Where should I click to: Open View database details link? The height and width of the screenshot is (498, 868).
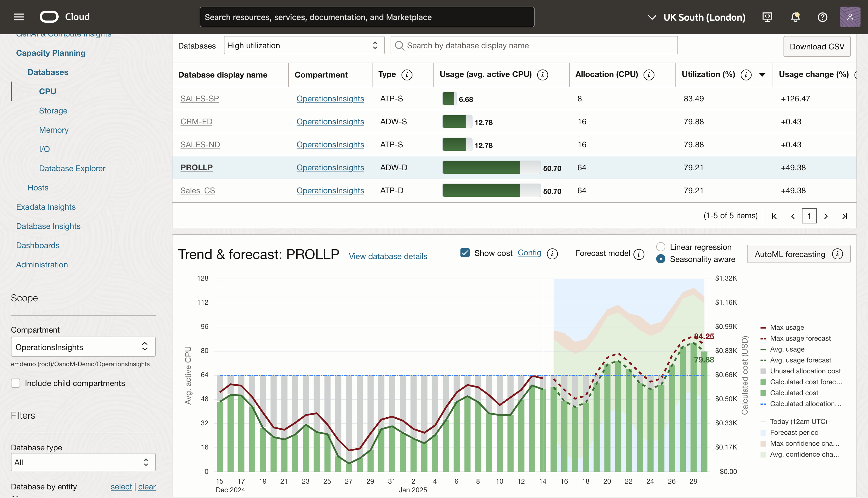point(388,256)
